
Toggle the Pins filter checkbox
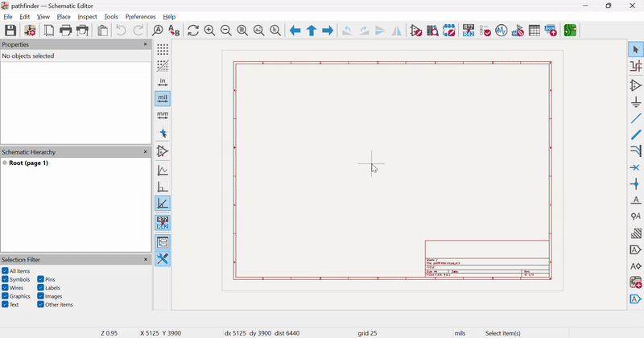(41, 279)
